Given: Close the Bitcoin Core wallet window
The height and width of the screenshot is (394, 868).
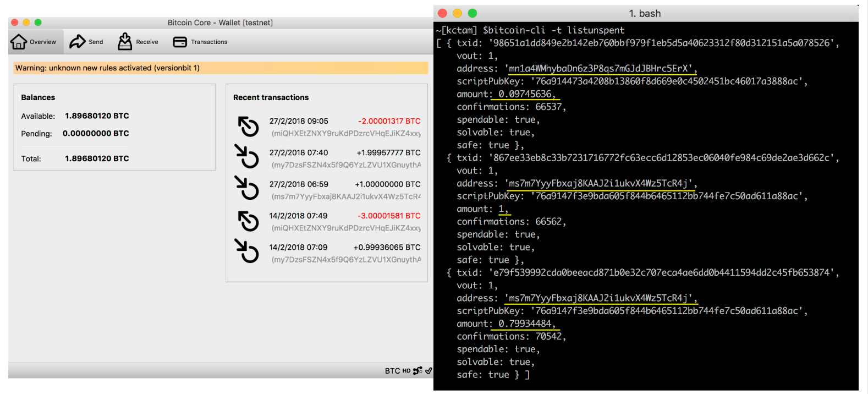Looking at the screenshot, I should (x=15, y=23).
